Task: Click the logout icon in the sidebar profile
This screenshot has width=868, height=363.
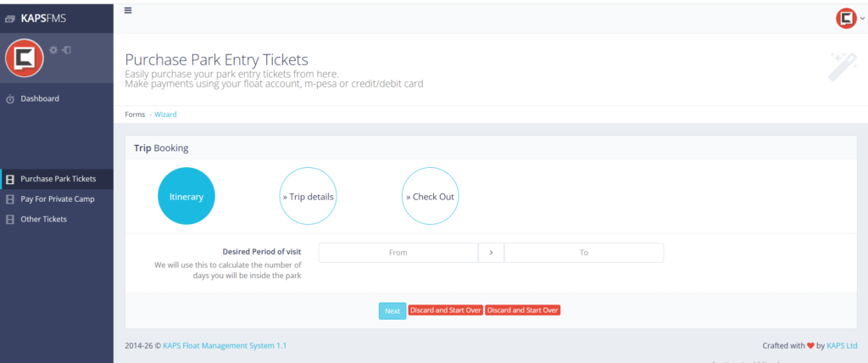Action: (66, 50)
